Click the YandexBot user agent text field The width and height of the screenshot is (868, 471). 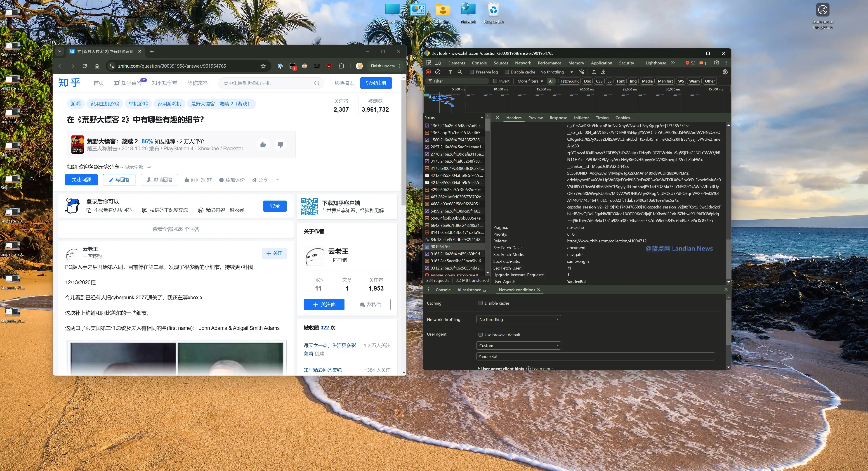pos(595,356)
